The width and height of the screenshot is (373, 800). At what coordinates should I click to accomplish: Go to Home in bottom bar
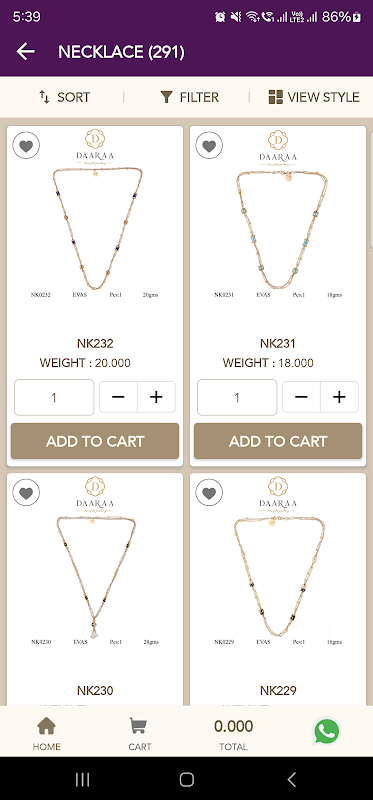tap(46, 734)
